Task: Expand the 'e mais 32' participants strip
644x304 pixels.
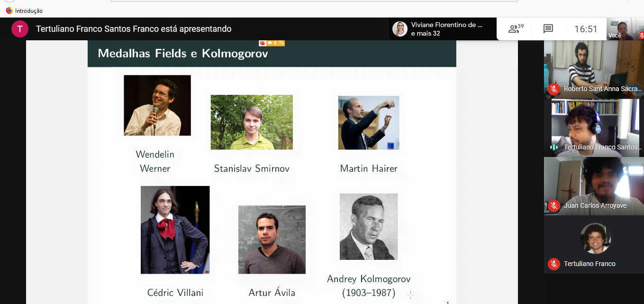Action: tap(426, 33)
